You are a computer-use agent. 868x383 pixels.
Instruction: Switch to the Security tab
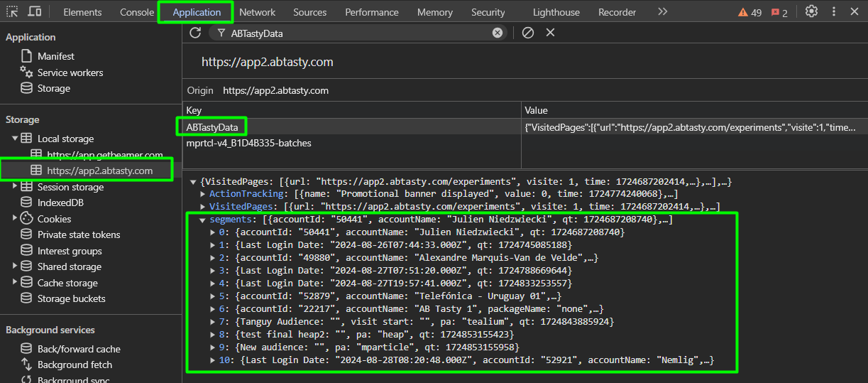488,12
